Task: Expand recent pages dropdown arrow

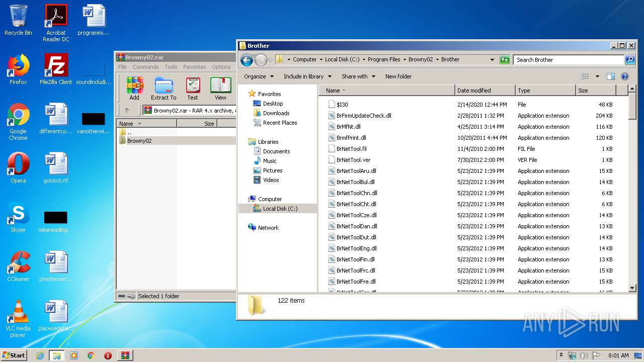Action: pyautogui.click(x=270, y=60)
